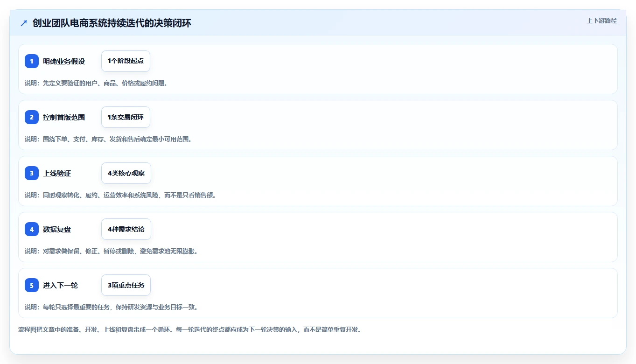Click description 围绕下单、支付、库存、发货和售后确定最小可用范围
636x364 pixels.
pyautogui.click(x=108, y=139)
